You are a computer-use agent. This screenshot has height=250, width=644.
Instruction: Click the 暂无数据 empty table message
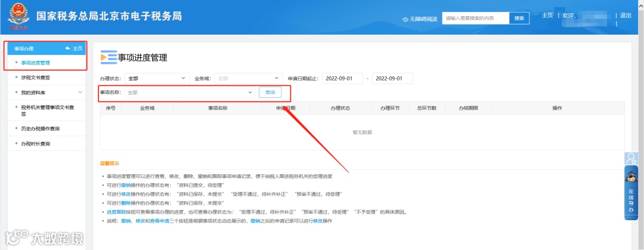click(x=363, y=132)
